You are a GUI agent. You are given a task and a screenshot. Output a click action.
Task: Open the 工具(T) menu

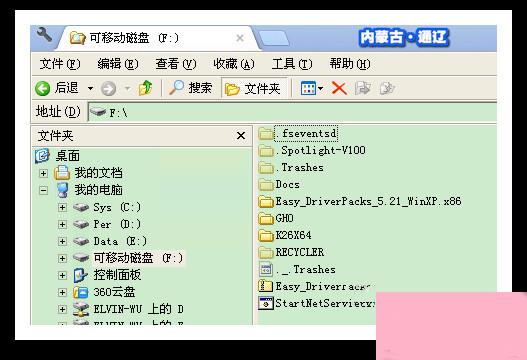(x=292, y=64)
